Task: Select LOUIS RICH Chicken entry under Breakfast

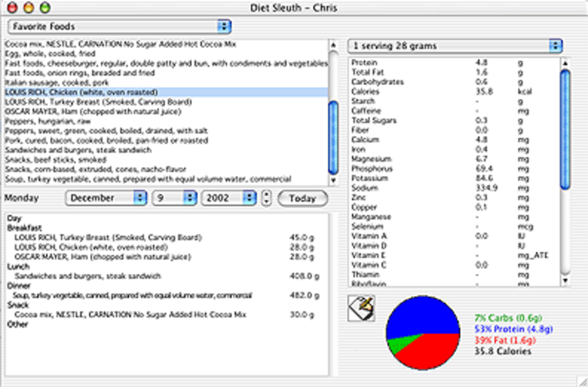Action: tap(167, 247)
